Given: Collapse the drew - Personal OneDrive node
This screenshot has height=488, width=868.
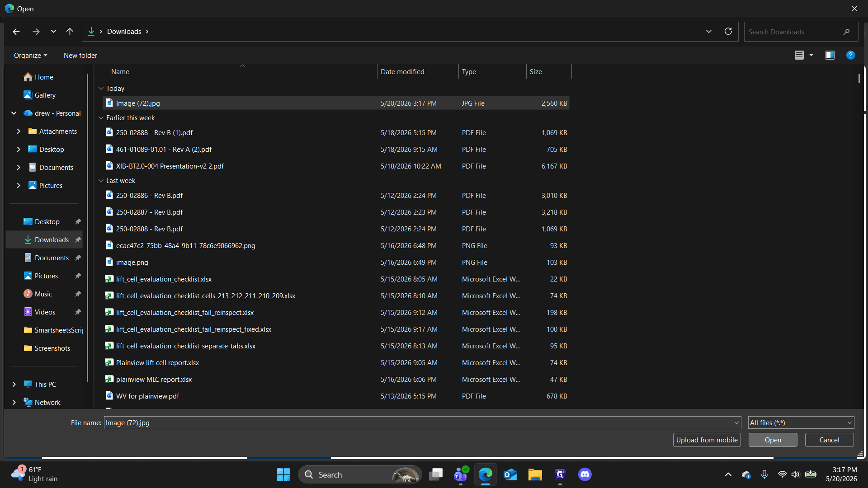Looking at the screenshot, I should (x=14, y=113).
